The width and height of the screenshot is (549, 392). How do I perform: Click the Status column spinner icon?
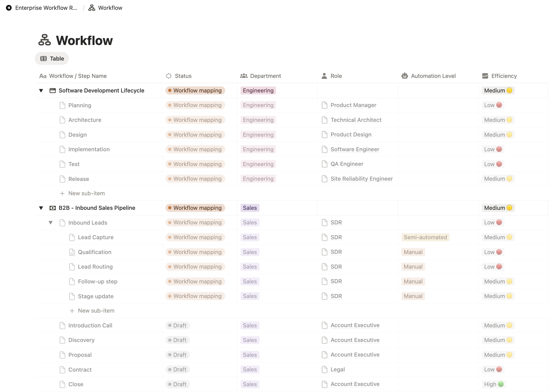point(168,76)
